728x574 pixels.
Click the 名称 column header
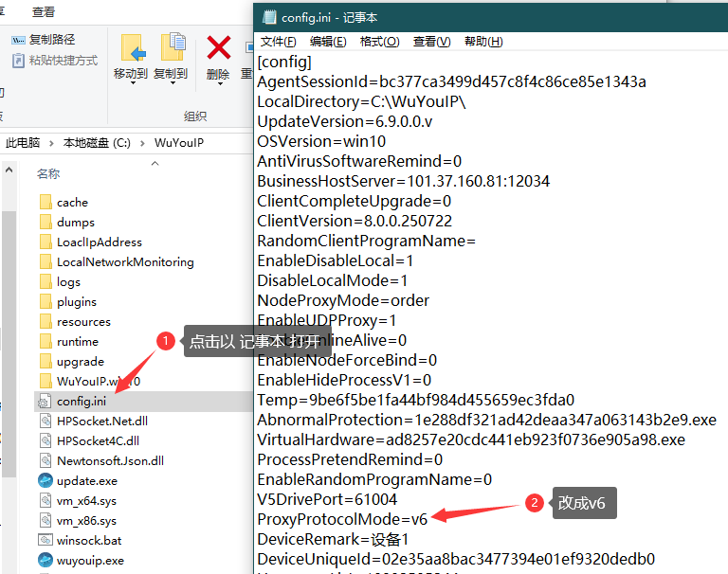coord(48,174)
